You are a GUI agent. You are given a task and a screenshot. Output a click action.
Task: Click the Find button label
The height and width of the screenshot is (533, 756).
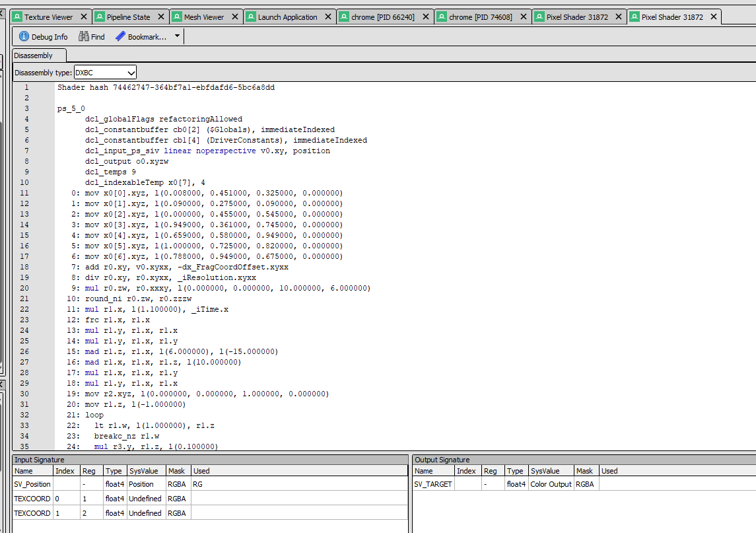pos(98,37)
